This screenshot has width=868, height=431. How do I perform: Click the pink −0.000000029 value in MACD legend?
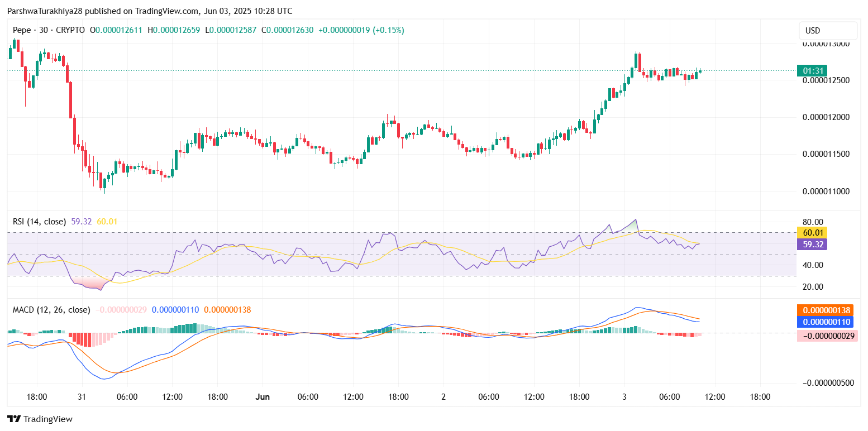[121, 310]
